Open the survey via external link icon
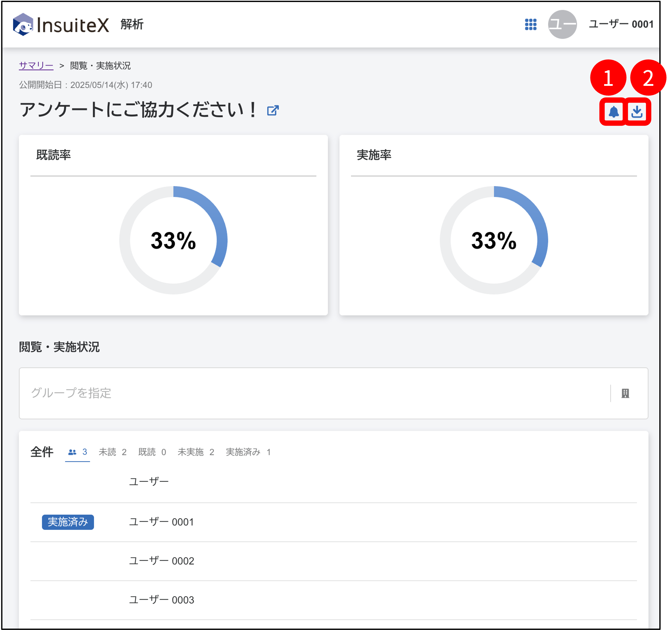 [273, 110]
